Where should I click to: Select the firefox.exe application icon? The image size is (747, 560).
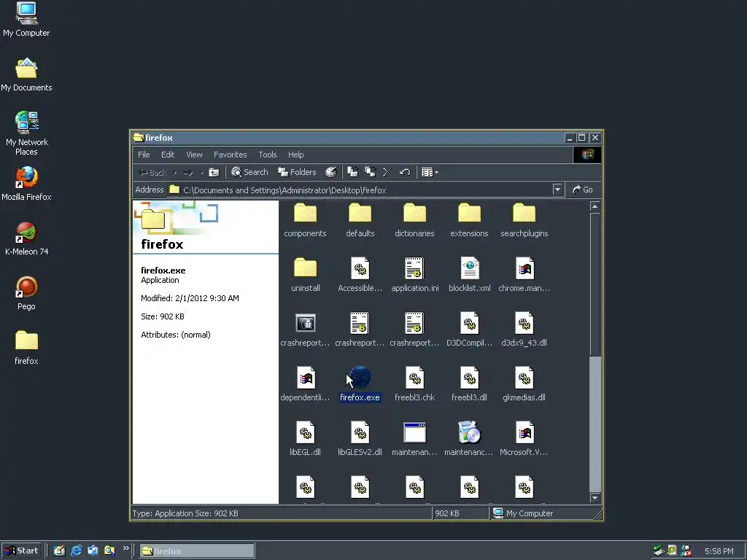point(360,378)
